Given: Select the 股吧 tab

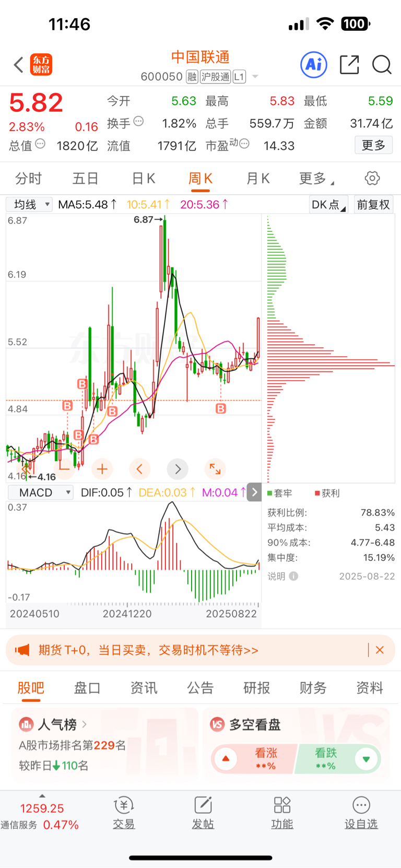Looking at the screenshot, I should [x=31, y=688].
